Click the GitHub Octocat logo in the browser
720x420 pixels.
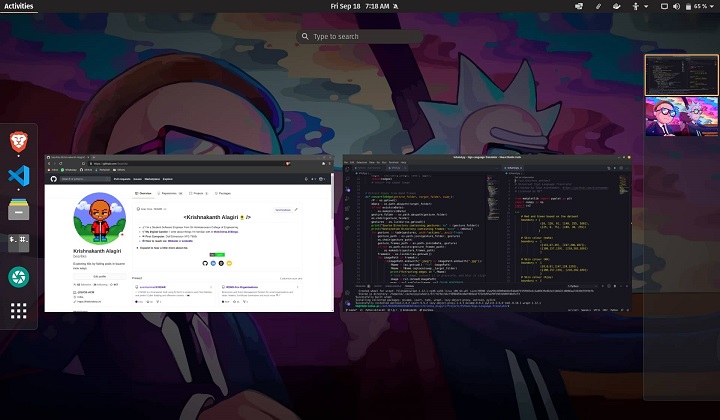[x=54, y=179]
